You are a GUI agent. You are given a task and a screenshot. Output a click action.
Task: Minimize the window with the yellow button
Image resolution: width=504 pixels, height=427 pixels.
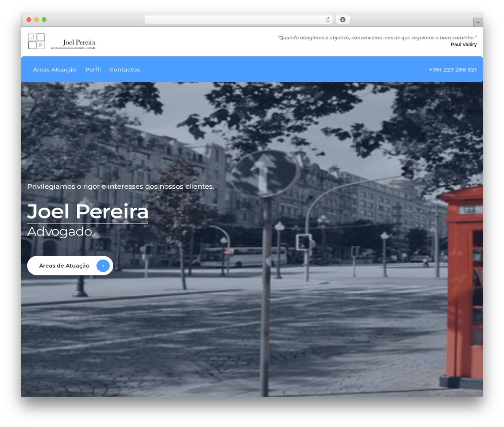37,20
